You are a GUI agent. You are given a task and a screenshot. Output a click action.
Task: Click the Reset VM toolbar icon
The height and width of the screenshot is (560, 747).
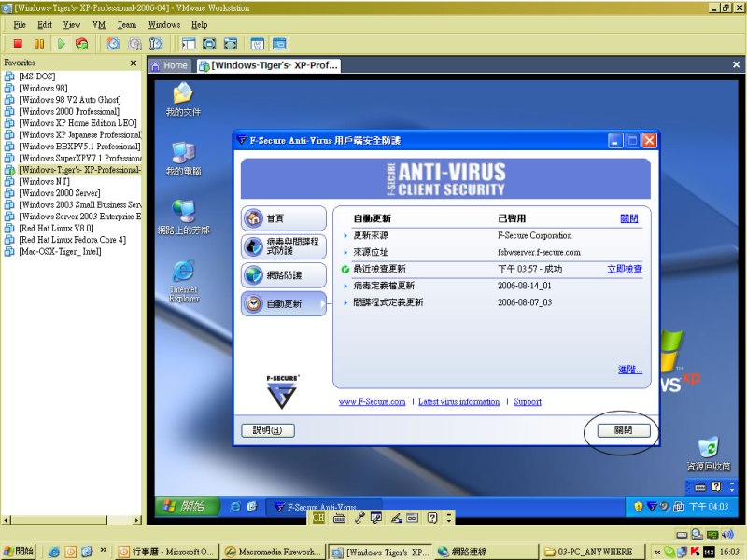coord(82,43)
